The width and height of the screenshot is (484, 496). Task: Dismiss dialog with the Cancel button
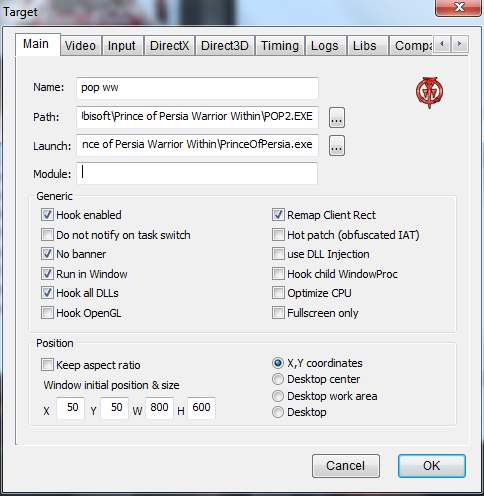pos(346,466)
